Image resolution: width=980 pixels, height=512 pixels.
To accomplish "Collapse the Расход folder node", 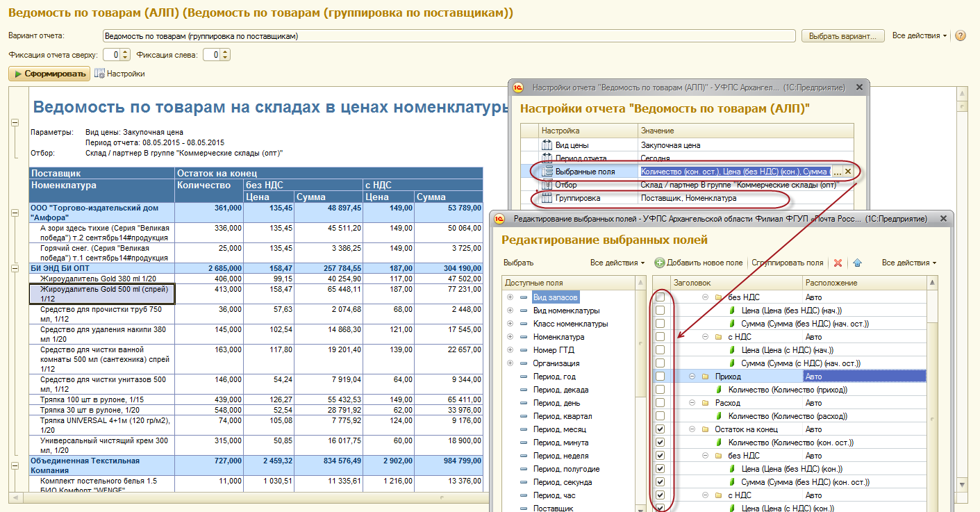I will 692,403.
